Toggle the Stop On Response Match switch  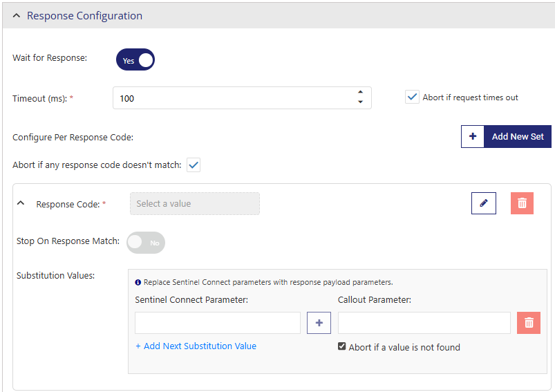click(146, 243)
